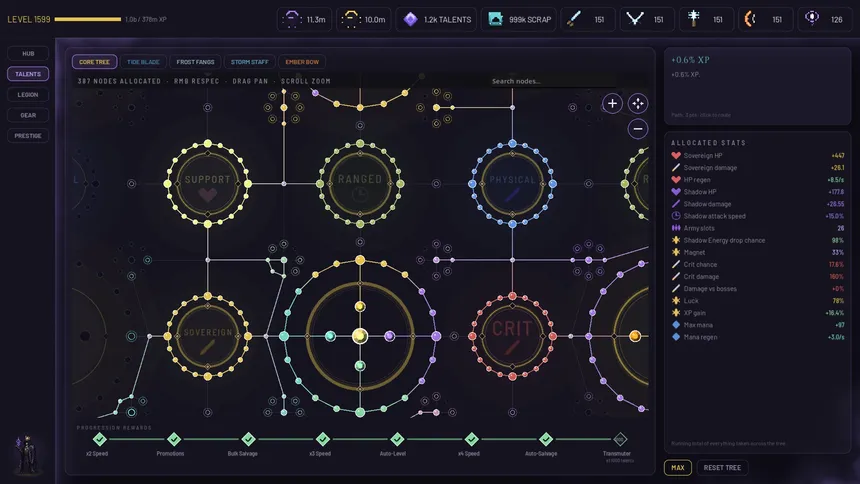Recenter the tree with the four-arrow icon
The width and height of the screenshot is (860, 484).
click(637, 103)
